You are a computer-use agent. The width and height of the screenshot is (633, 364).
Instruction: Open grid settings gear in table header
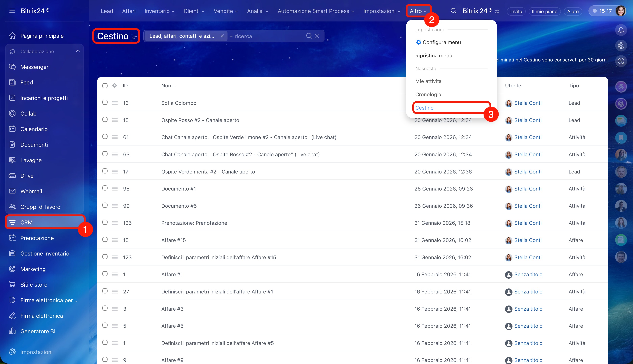[115, 86]
